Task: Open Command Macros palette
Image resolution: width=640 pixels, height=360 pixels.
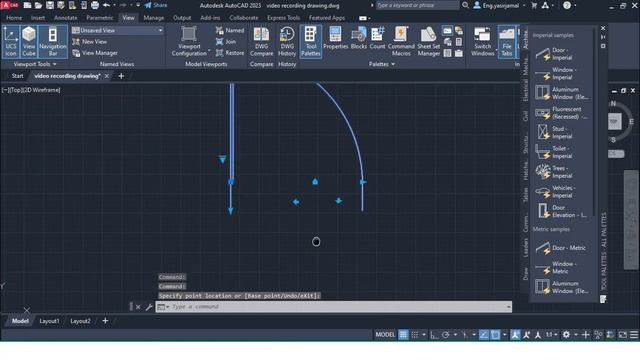Action: pos(401,41)
